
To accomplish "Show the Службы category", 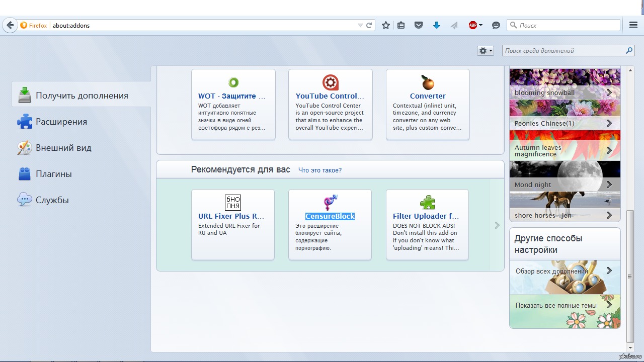I will (x=81, y=200).
